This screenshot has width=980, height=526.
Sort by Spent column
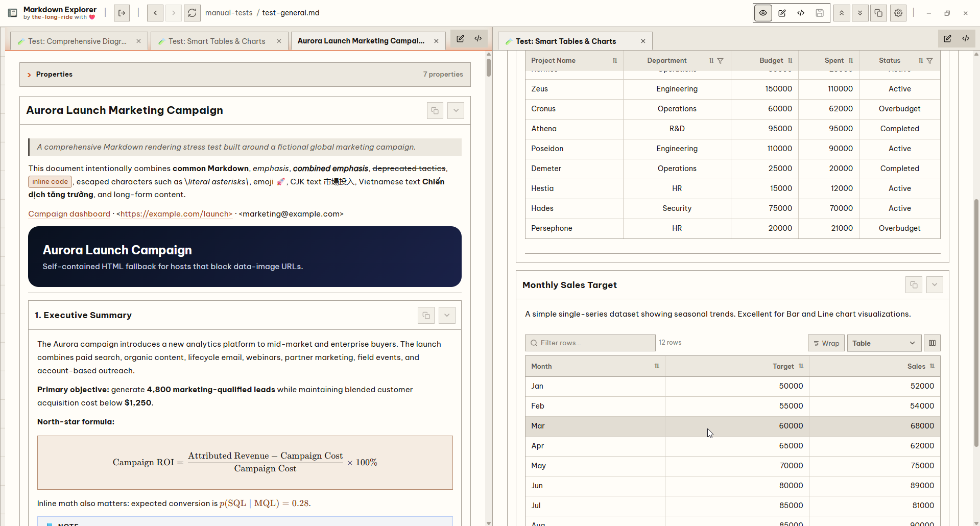[851, 61]
